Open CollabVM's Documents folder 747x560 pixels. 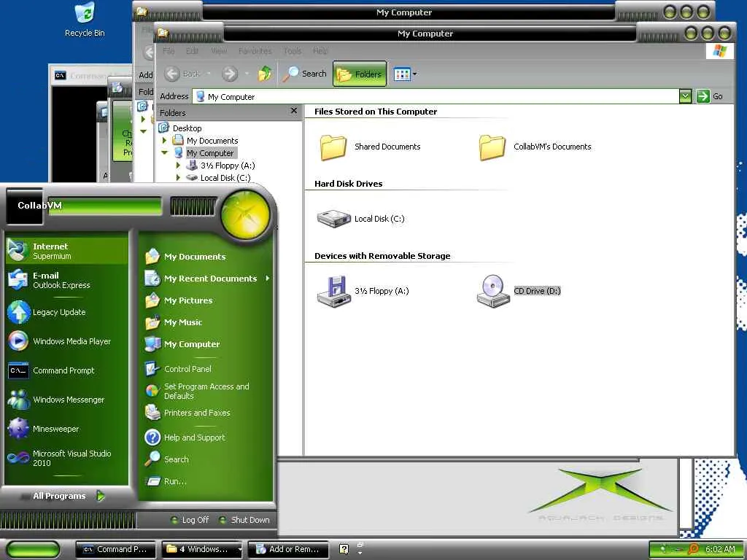(x=535, y=147)
